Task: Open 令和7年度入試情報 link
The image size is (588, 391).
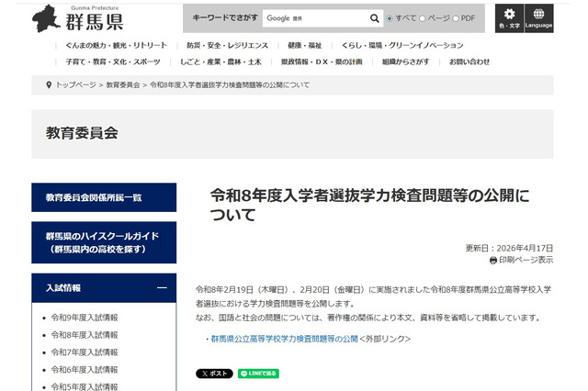Action: (85, 352)
